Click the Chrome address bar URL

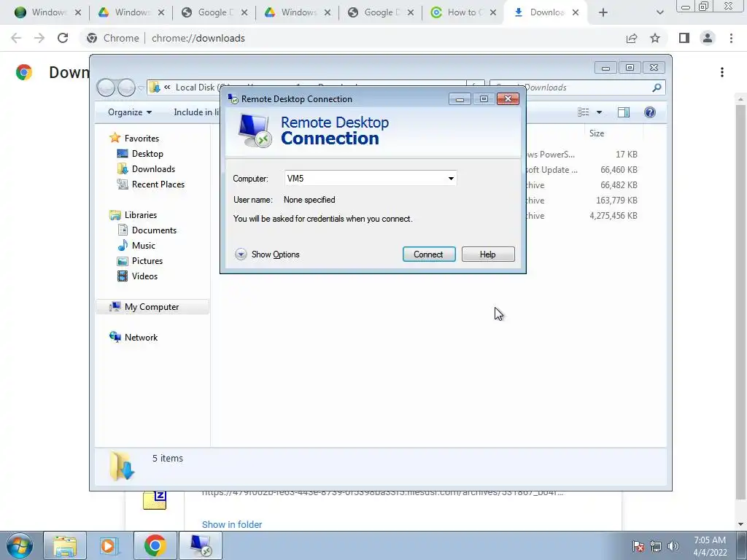[x=198, y=38]
